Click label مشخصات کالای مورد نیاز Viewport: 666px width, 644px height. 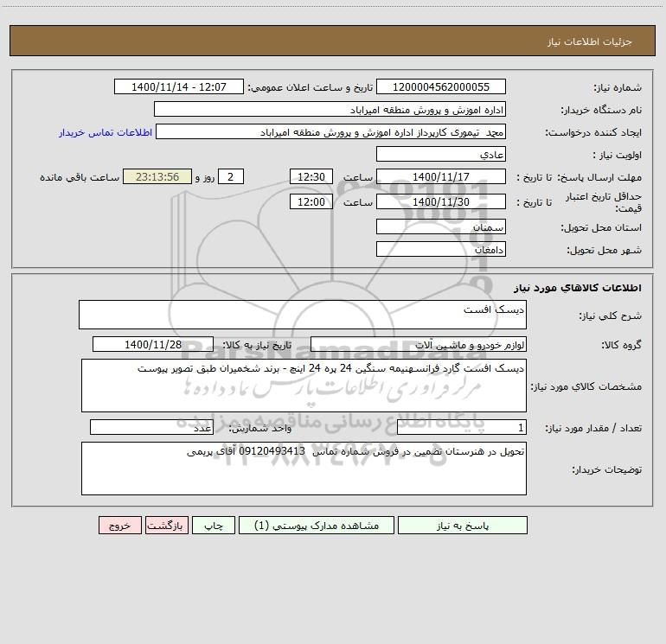point(586,386)
